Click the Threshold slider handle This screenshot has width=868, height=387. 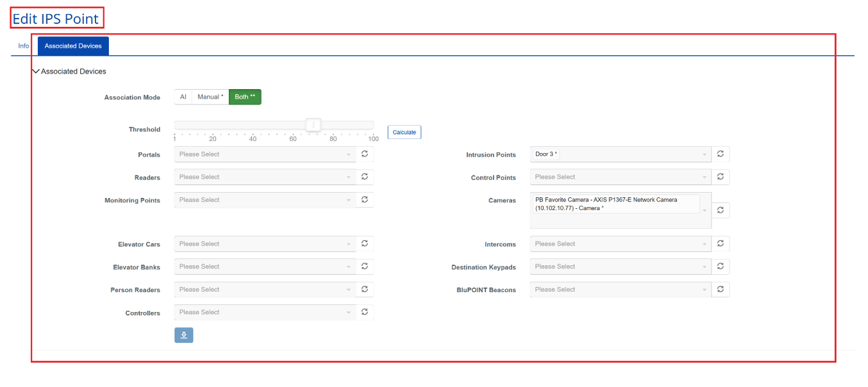coord(313,125)
